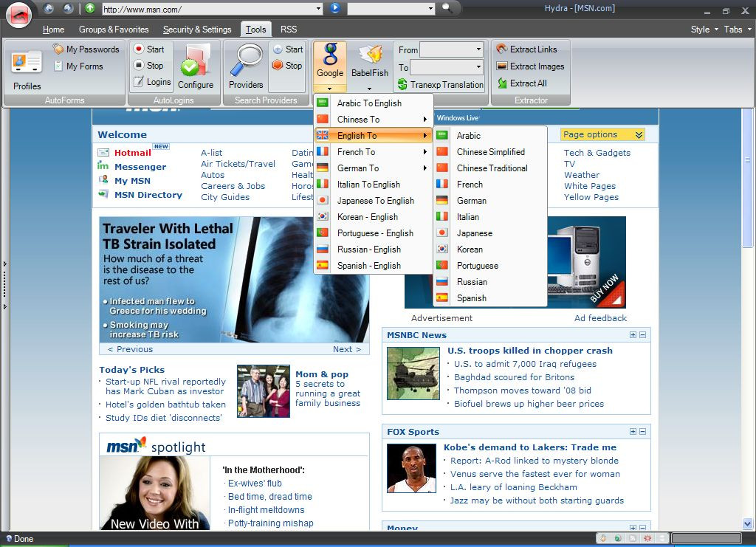Open 'U.S. troops killed in chopper crash'
The width and height of the screenshot is (756, 547).
click(530, 351)
